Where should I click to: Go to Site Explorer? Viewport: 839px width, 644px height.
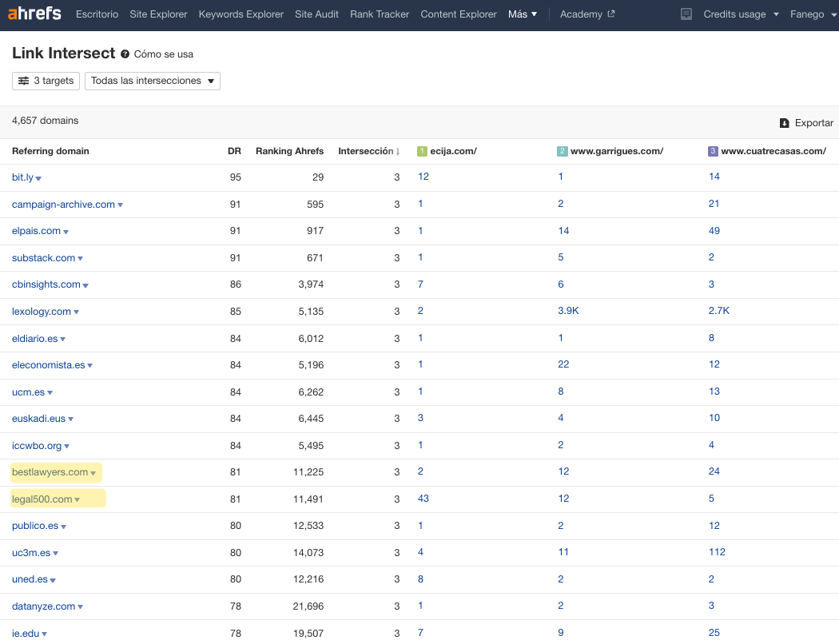point(158,14)
